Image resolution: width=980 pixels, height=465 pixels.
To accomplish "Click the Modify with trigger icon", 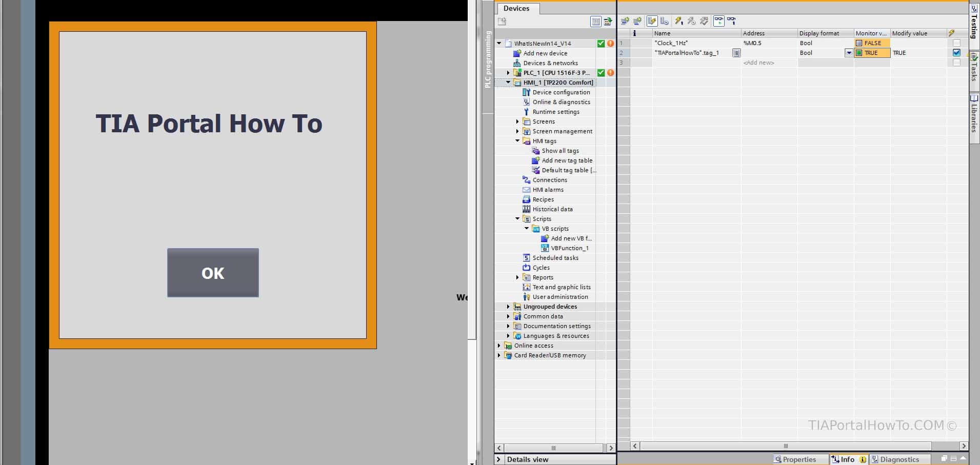I will click(x=692, y=21).
